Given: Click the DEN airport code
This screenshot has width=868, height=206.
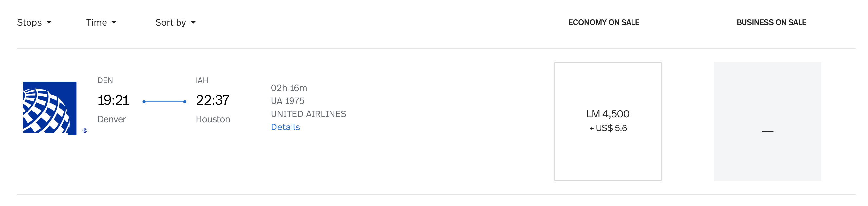Looking at the screenshot, I should coord(105,81).
